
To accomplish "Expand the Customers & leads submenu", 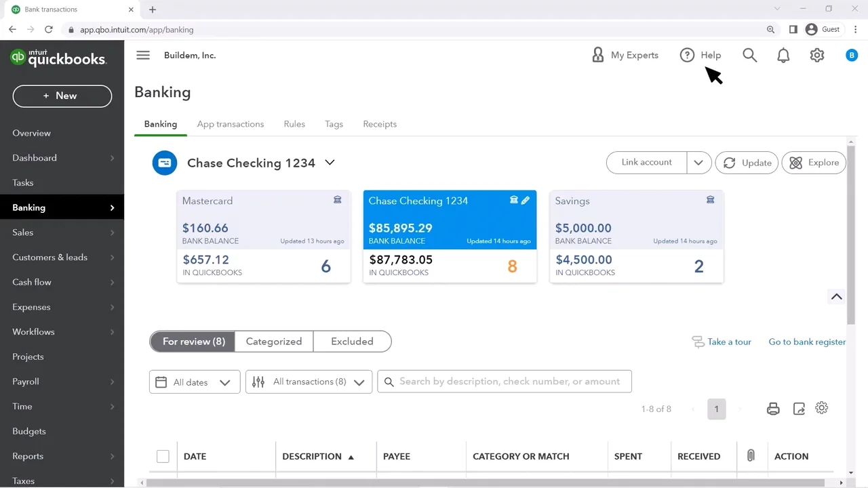I will pyautogui.click(x=113, y=258).
